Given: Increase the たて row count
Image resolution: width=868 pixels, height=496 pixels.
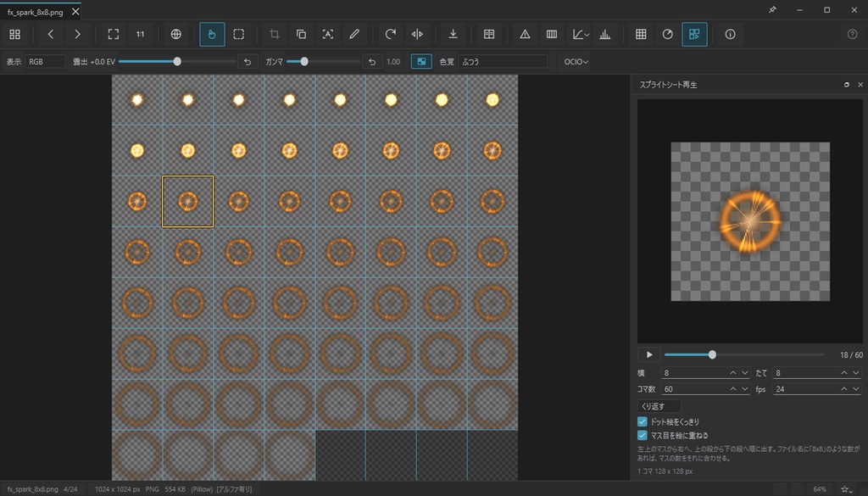Looking at the screenshot, I should click(843, 373).
